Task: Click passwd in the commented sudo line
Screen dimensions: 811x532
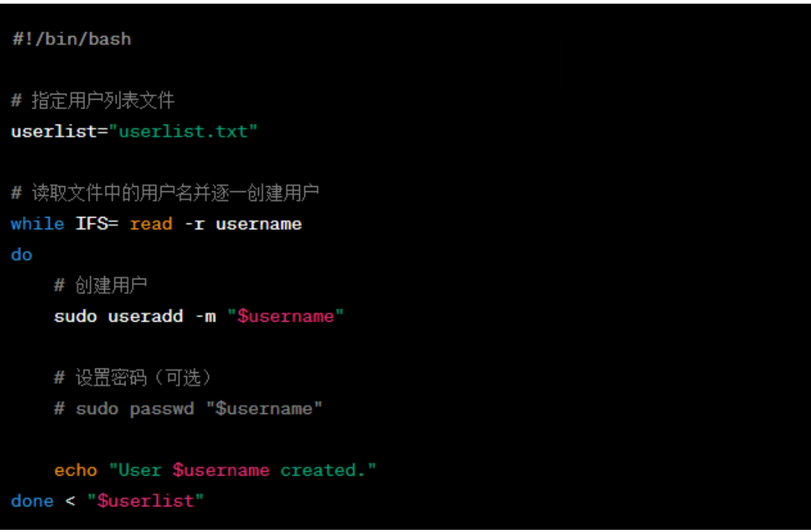Action: point(162,408)
